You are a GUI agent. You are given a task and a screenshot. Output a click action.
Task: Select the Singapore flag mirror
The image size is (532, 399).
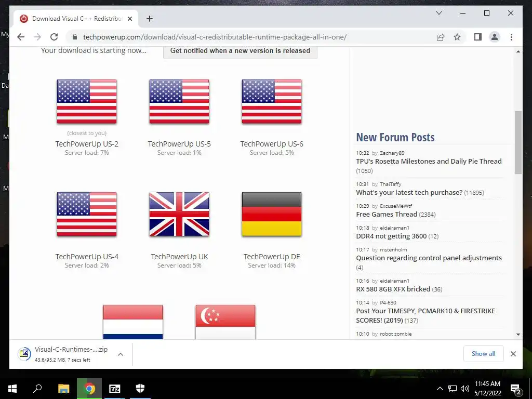[225, 322]
